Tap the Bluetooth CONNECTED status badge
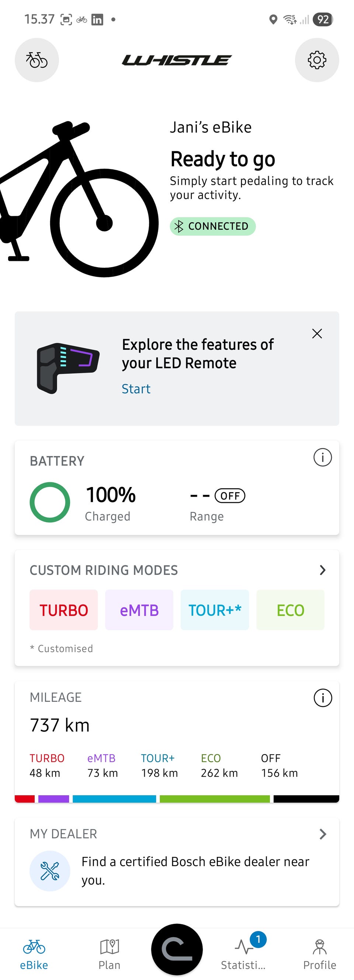The image size is (354, 980). [x=212, y=226]
